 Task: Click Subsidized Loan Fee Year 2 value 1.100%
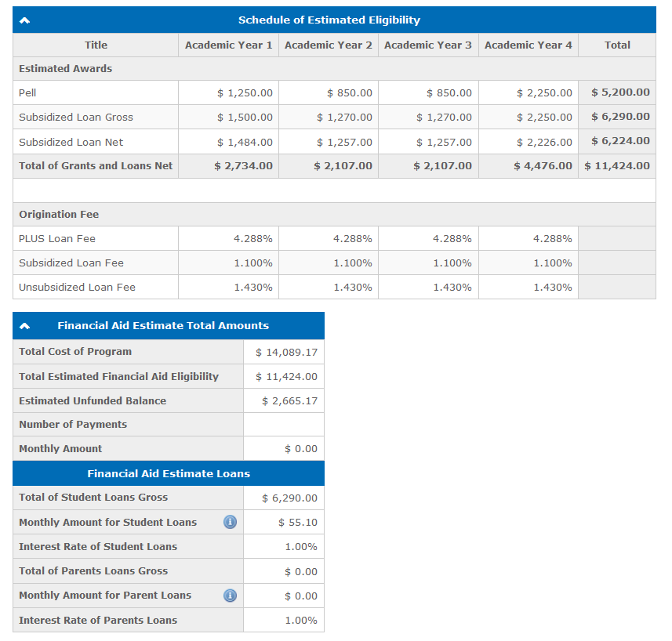tap(353, 263)
